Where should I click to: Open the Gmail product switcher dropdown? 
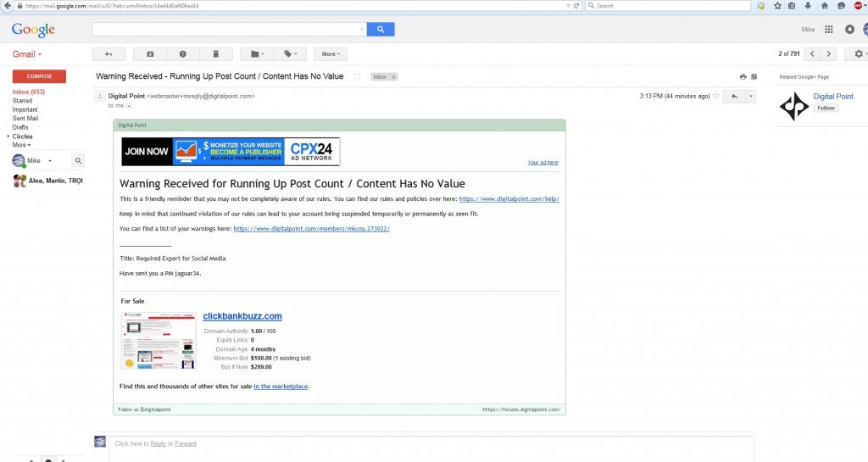(x=27, y=54)
